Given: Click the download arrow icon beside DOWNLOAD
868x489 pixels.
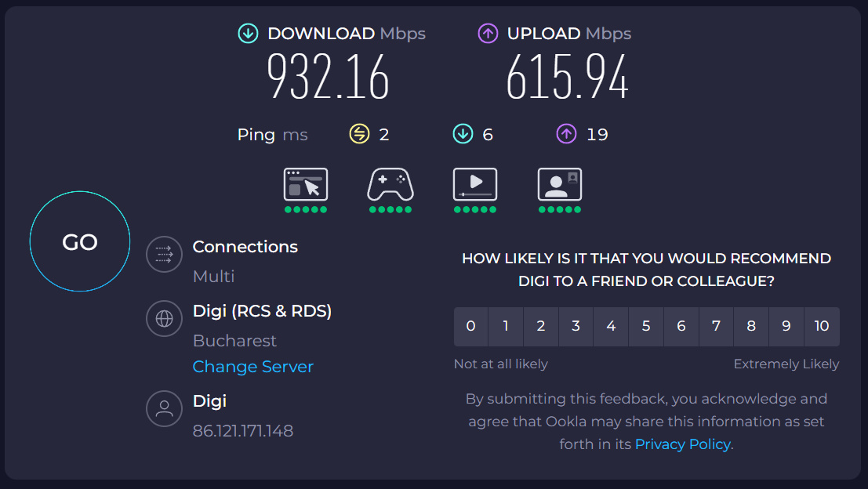Looking at the screenshot, I should pyautogui.click(x=249, y=34).
